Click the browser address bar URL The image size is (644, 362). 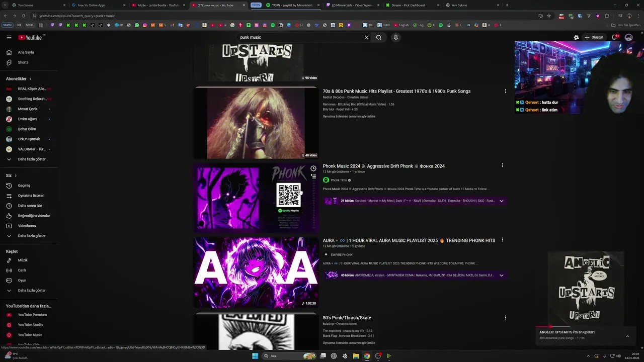click(77, 16)
